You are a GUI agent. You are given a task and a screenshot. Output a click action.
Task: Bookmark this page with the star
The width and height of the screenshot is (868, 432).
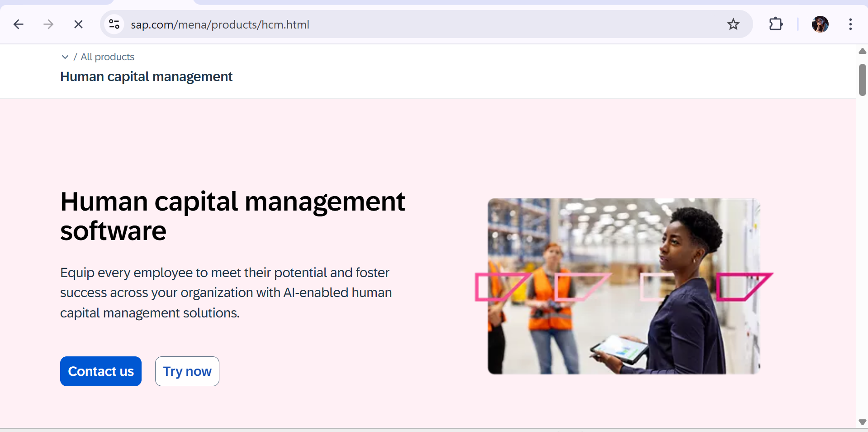point(733,24)
